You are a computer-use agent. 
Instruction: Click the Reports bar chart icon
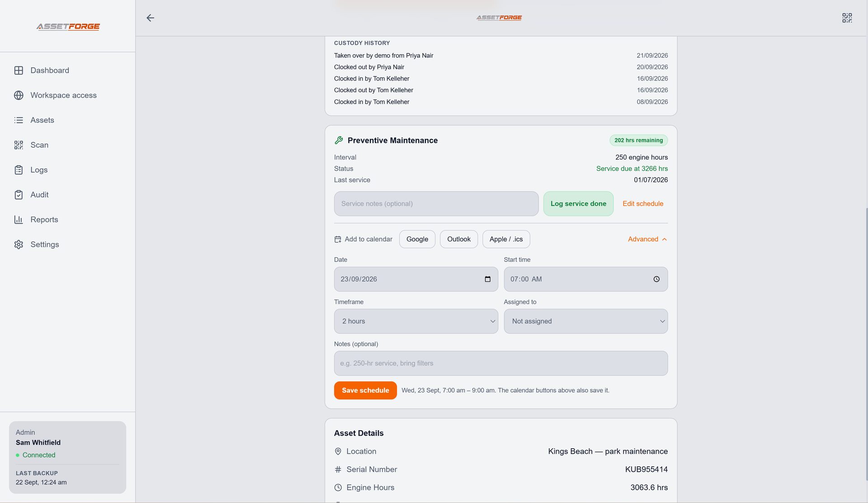point(19,220)
